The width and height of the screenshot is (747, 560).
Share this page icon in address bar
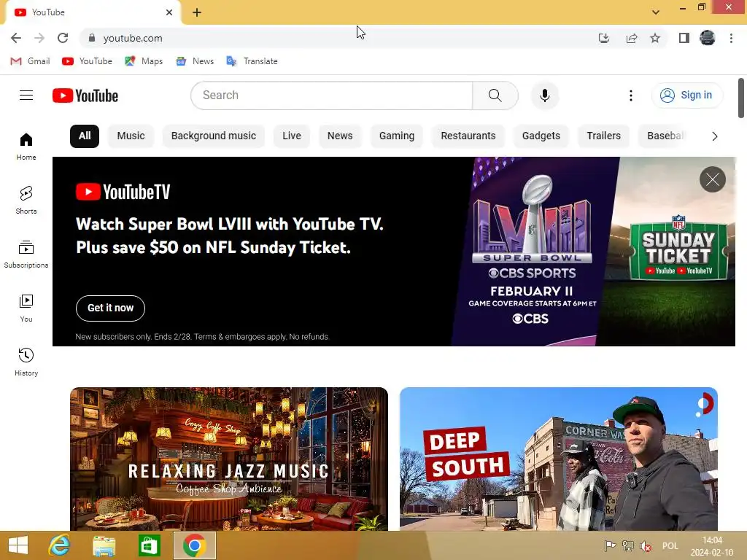pyautogui.click(x=632, y=38)
